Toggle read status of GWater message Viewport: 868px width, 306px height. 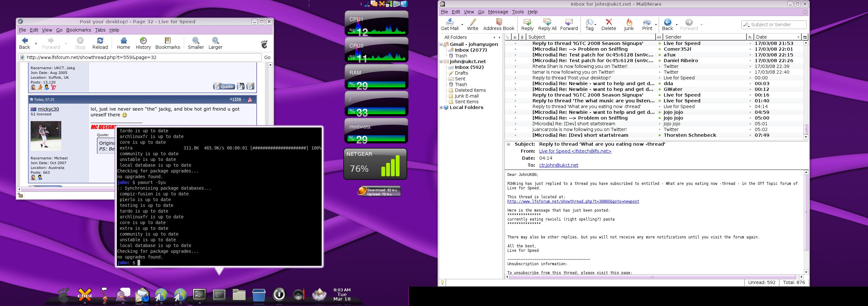click(x=659, y=89)
